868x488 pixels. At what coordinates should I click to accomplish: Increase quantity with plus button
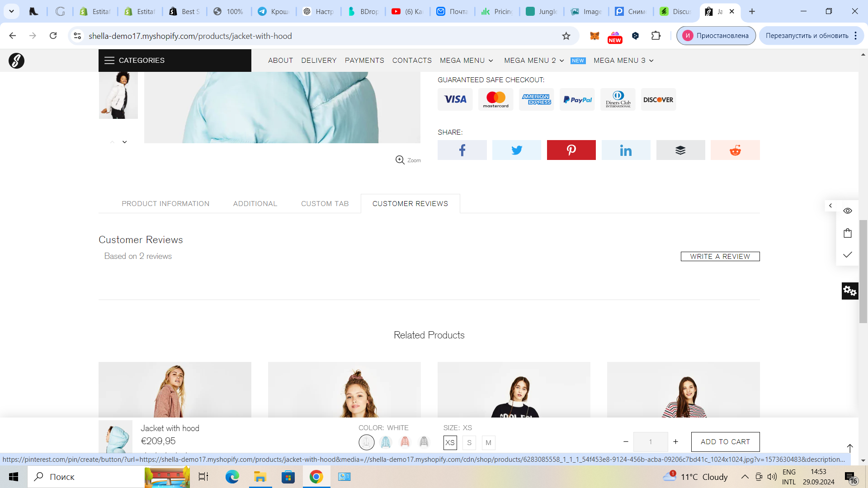pyautogui.click(x=675, y=442)
